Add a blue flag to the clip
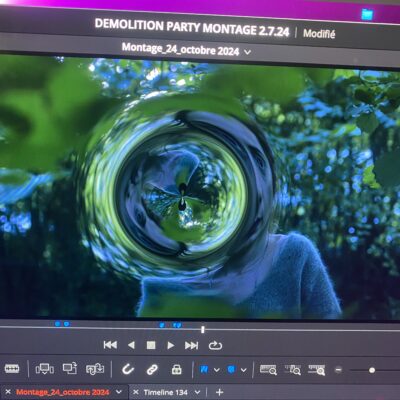The width and height of the screenshot is (400, 400). tap(204, 369)
